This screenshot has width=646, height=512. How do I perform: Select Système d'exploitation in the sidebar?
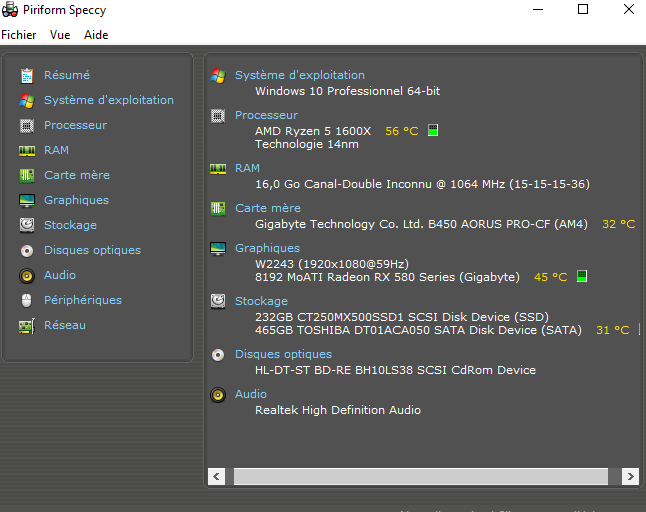click(x=108, y=100)
